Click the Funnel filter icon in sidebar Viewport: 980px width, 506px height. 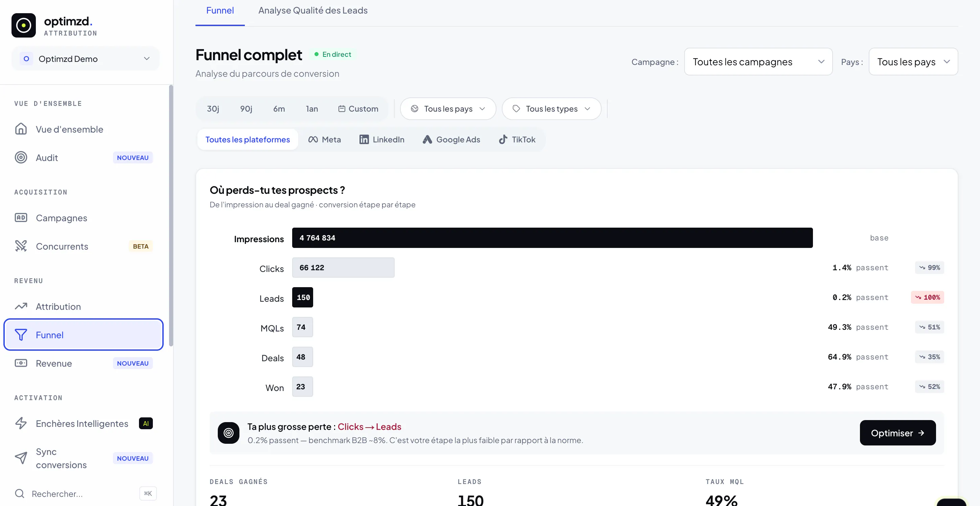[21, 335]
